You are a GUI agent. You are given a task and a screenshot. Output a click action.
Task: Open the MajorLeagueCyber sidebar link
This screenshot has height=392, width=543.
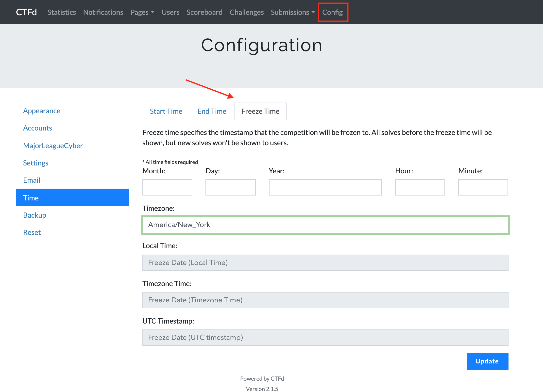(53, 146)
